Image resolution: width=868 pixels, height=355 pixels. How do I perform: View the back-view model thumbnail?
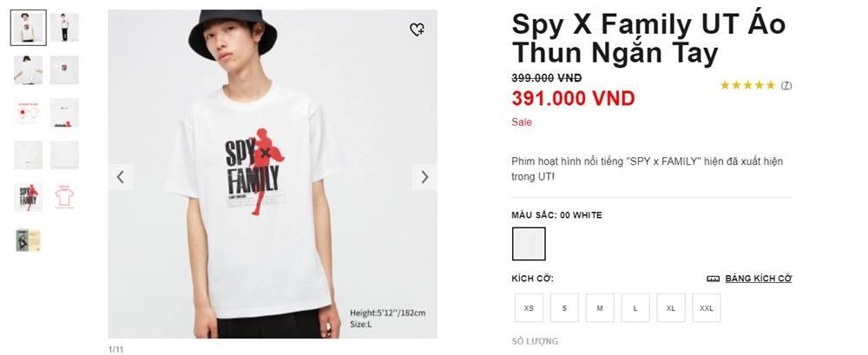click(x=28, y=69)
